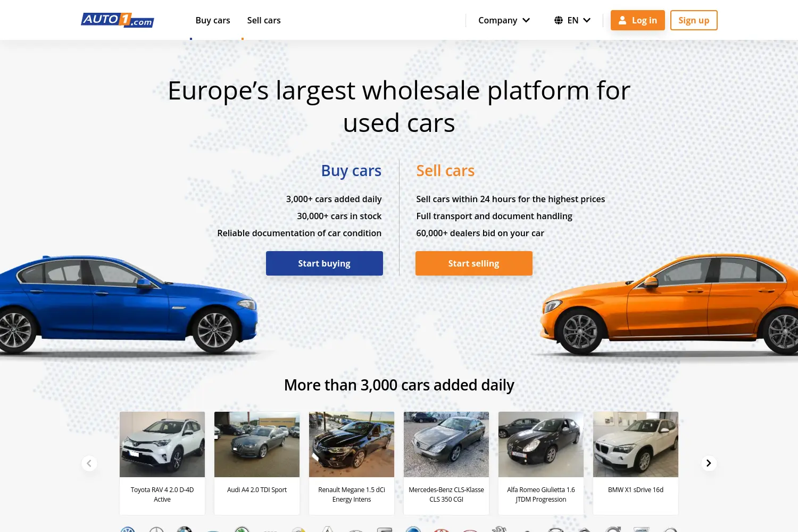The image size is (798, 532).
Task: Click the globe language icon
Action: click(x=558, y=20)
